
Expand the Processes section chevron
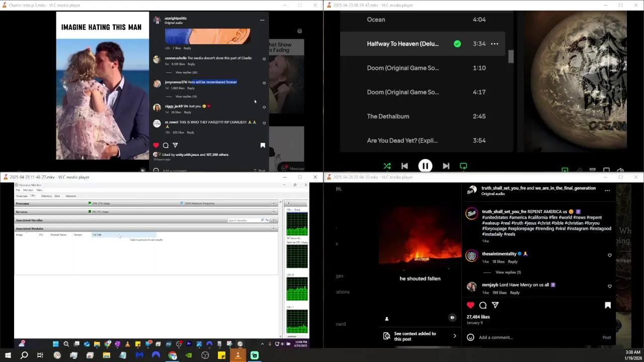click(274, 204)
